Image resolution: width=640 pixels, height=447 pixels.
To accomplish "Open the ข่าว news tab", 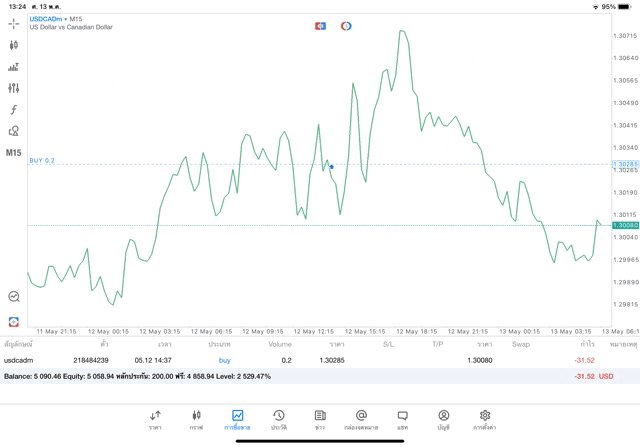I will click(320, 419).
